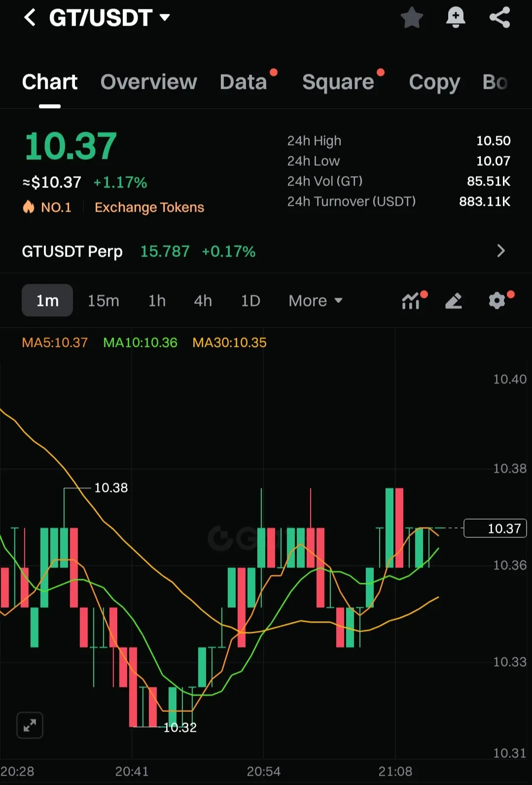Viewport: 532px width, 785px height.
Task: Open the chart indicators icon
Action: point(411,300)
